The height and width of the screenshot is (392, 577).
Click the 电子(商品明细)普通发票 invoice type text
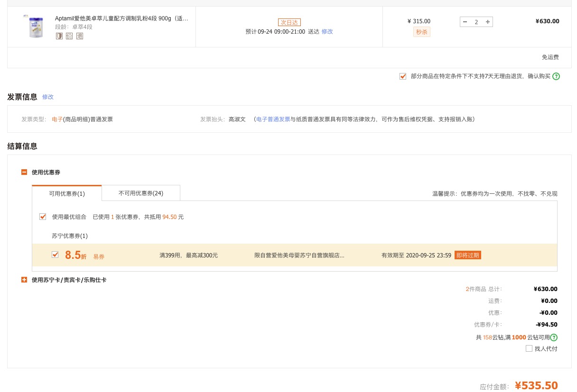click(x=83, y=119)
